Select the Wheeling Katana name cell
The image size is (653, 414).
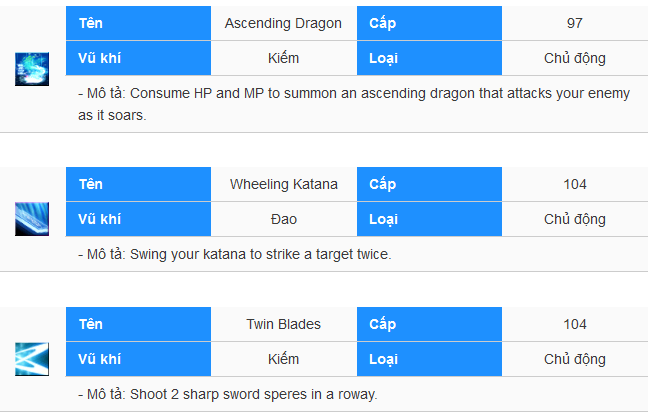coord(284,184)
